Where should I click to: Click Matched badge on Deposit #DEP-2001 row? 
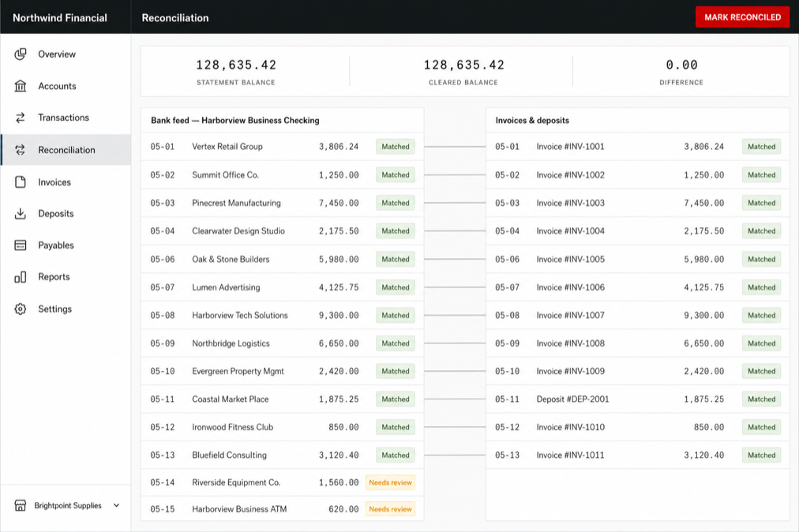coord(761,399)
